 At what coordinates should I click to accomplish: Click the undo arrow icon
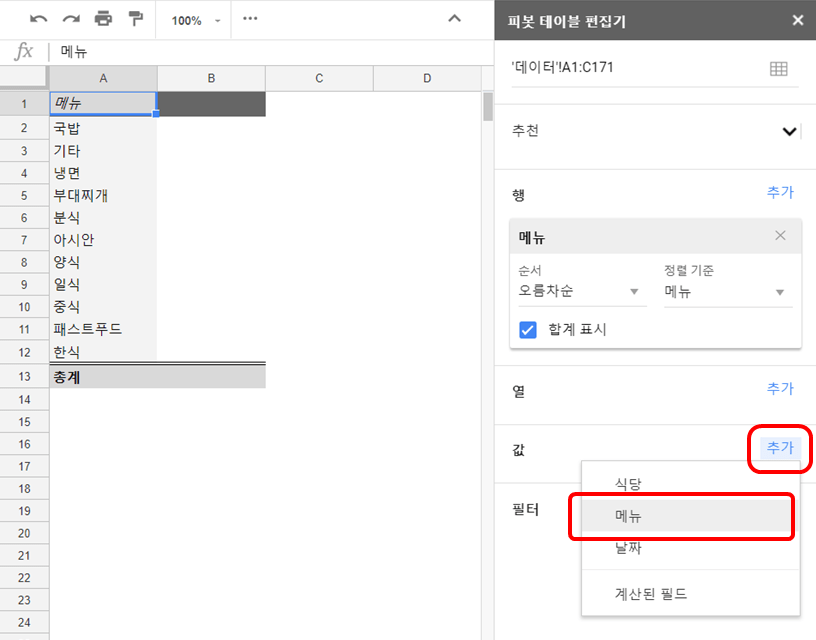39,19
